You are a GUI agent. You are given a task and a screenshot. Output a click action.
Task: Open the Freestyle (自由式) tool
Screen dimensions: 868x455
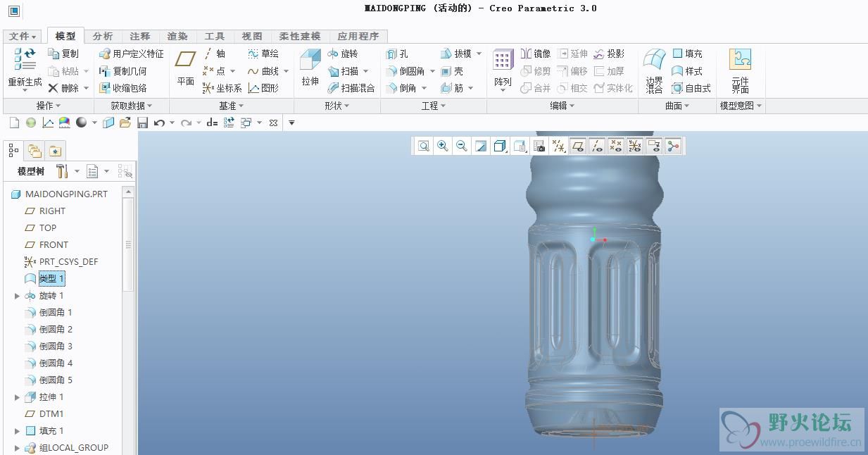691,88
